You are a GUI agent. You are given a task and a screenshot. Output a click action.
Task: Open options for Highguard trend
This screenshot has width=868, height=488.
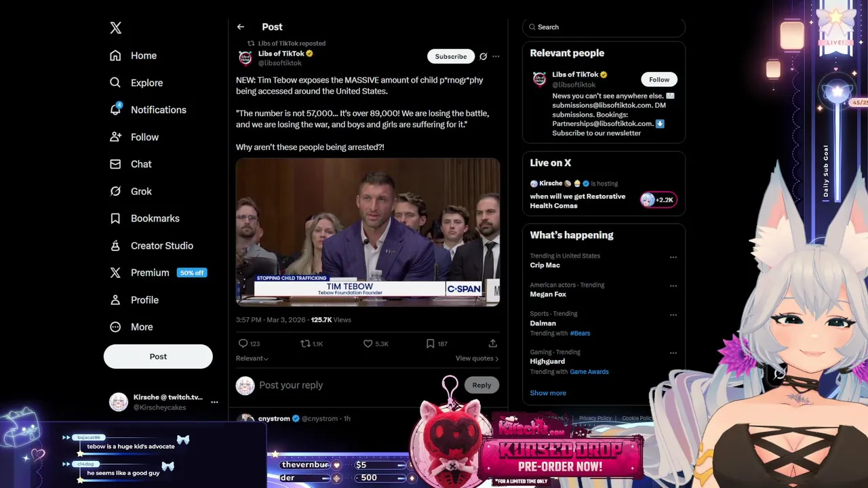673,352
